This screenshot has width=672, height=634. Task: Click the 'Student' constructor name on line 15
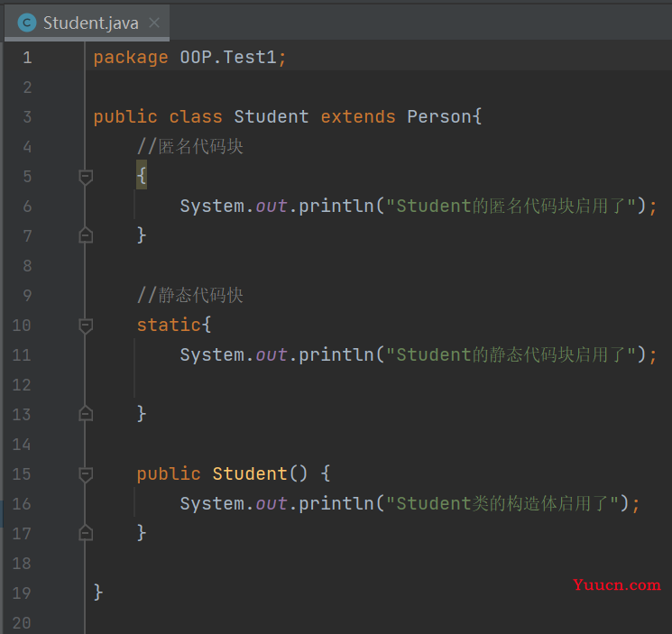pos(250,473)
